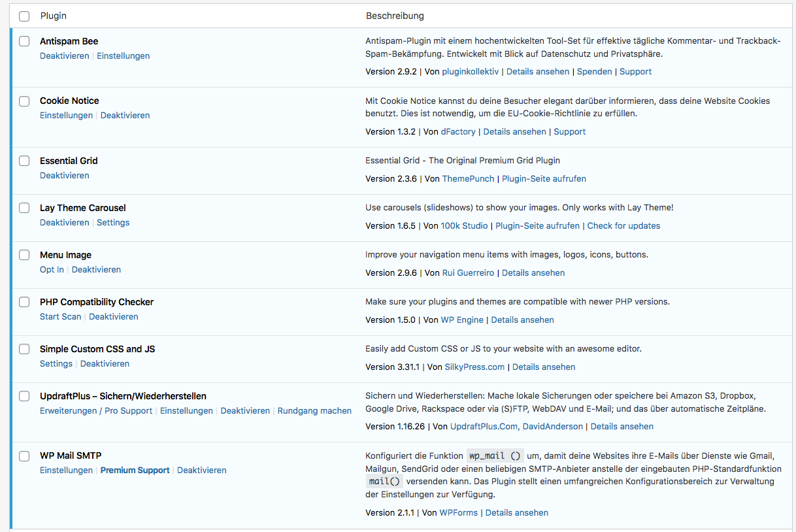The width and height of the screenshot is (796, 532).
Task: Open Settings for Simple Custom CSS and JS
Action: point(56,364)
